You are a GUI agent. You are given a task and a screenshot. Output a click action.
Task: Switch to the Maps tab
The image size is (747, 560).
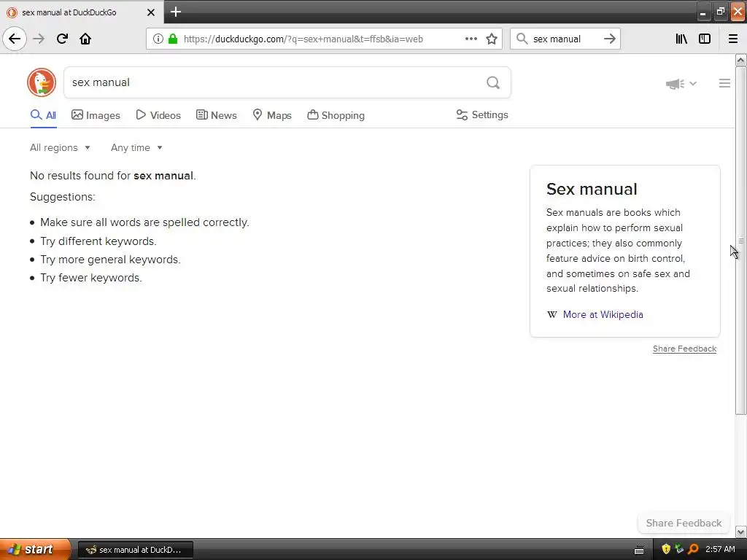tap(272, 115)
